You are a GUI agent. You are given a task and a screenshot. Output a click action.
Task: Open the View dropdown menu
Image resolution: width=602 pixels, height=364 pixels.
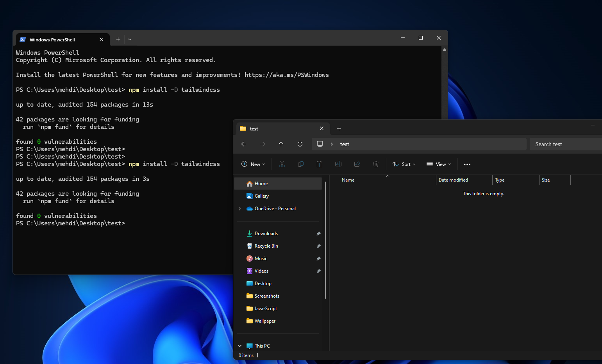[x=439, y=164]
